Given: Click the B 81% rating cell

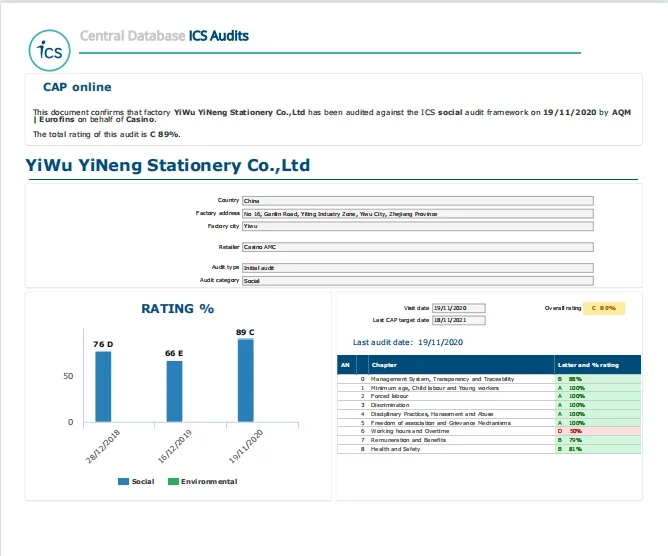Looking at the screenshot, I should coord(598,449).
